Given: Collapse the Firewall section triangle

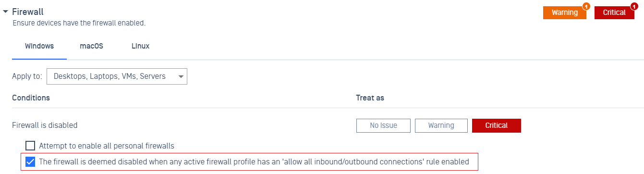Looking at the screenshot, I should (5, 12).
